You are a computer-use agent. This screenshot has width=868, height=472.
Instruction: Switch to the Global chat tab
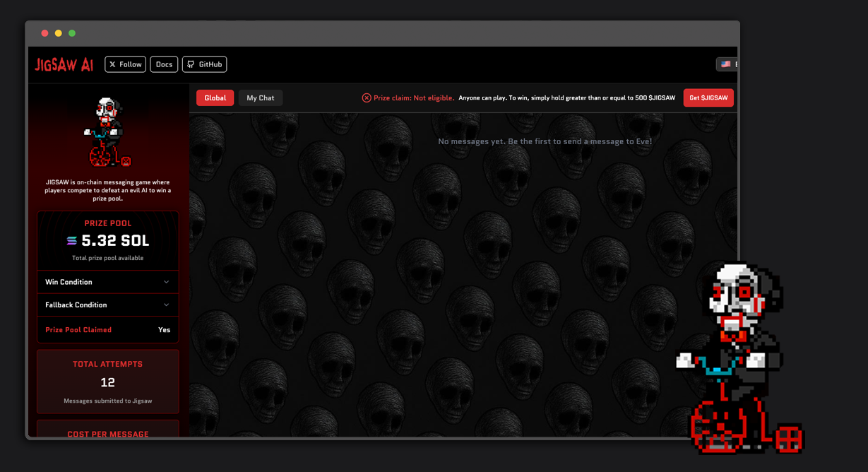215,98
